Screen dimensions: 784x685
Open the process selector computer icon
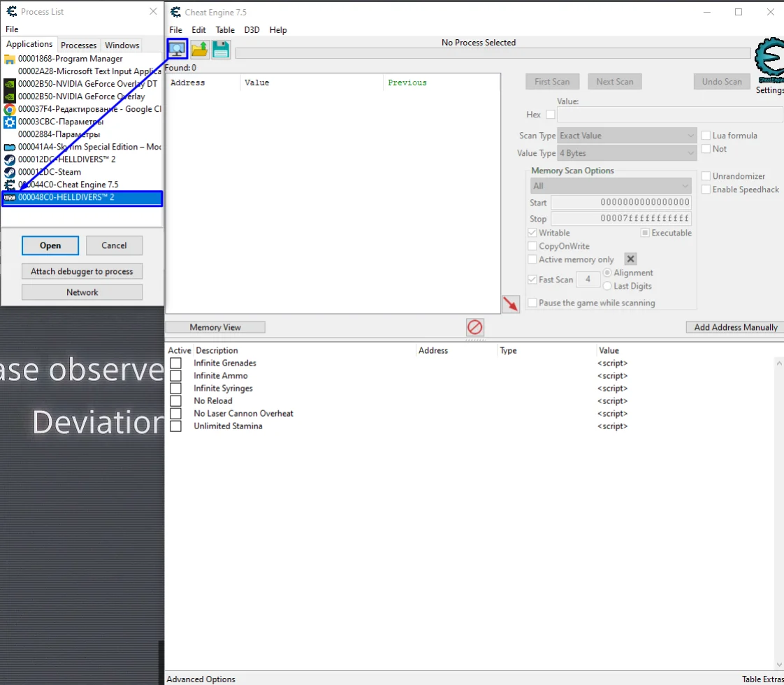point(177,49)
